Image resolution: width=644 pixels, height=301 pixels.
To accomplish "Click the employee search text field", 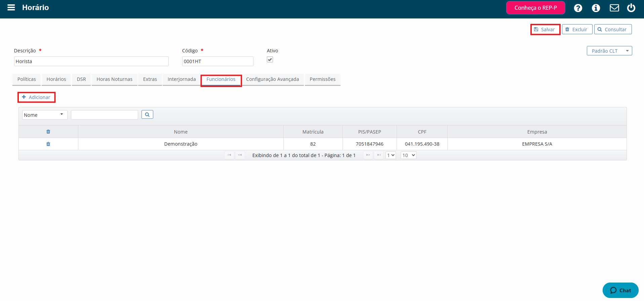I will click(x=105, y=115).
